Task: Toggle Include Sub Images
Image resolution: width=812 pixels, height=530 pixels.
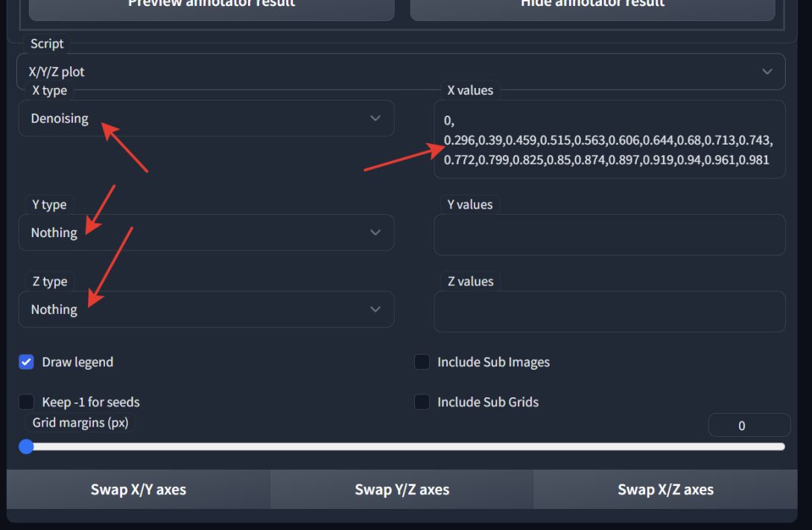Action: (x=421, y=362)
